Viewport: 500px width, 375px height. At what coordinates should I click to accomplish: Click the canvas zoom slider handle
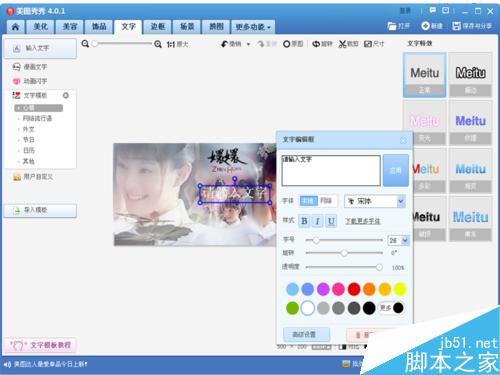tap(95, 44)
